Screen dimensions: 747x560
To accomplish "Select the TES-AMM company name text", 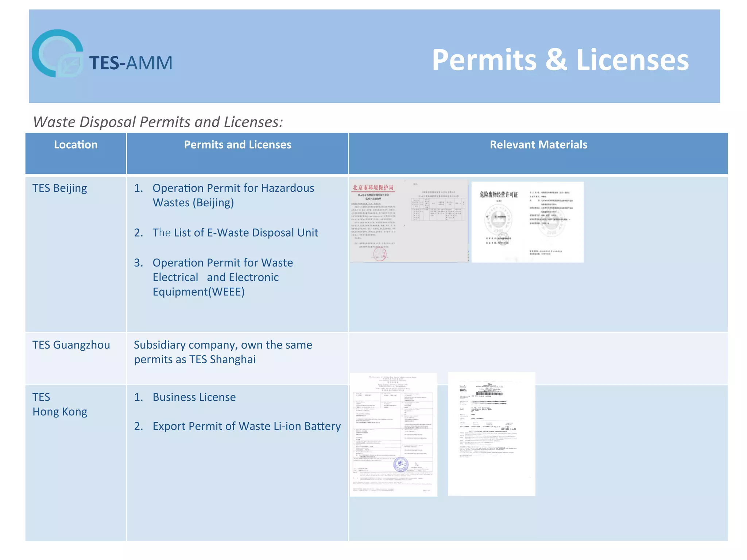I will (x=131, y=63).
